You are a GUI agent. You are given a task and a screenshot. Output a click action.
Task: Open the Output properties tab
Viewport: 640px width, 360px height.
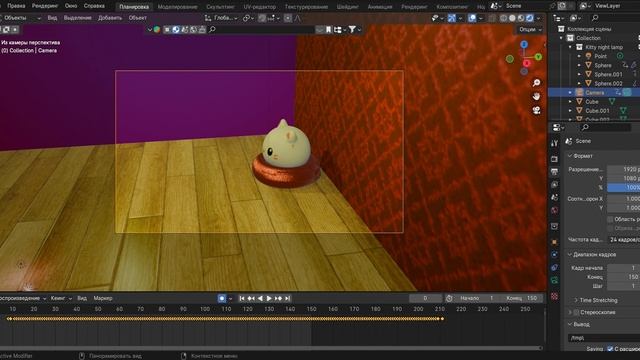tap(554, 171)
